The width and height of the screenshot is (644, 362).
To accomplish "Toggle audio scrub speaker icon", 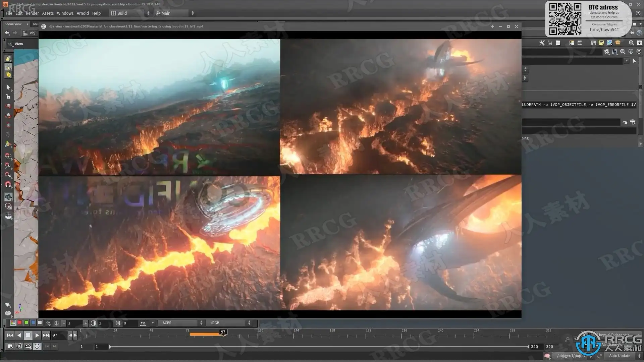I will coord(19,347).
